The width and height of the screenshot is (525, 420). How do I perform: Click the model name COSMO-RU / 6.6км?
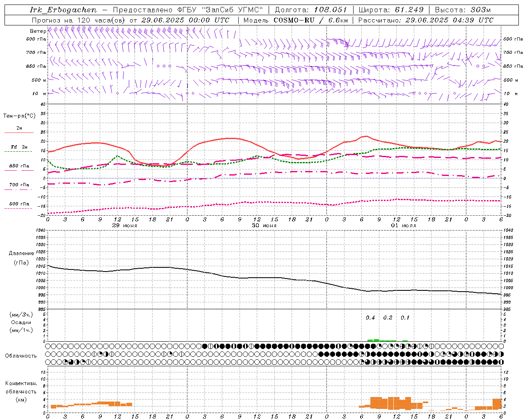coord(310,20)
